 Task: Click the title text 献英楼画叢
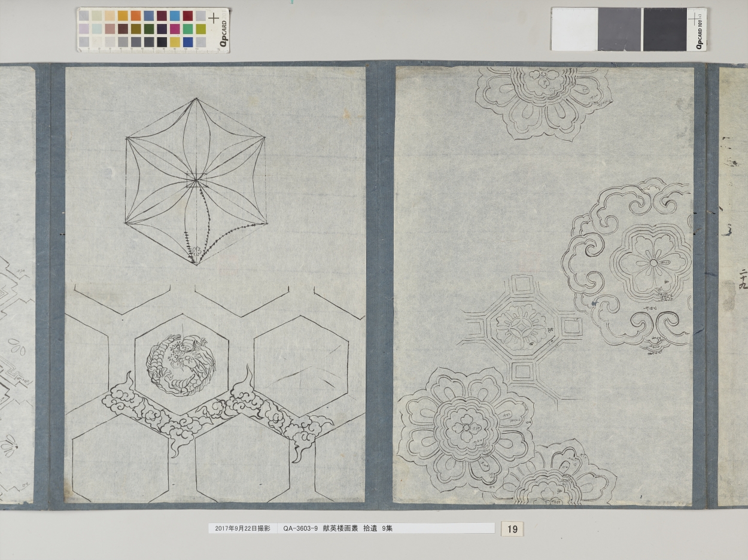click(340, 529)
